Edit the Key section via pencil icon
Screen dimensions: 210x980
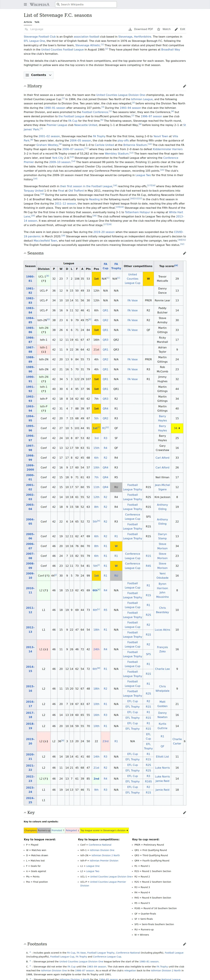tap(184, 813)
